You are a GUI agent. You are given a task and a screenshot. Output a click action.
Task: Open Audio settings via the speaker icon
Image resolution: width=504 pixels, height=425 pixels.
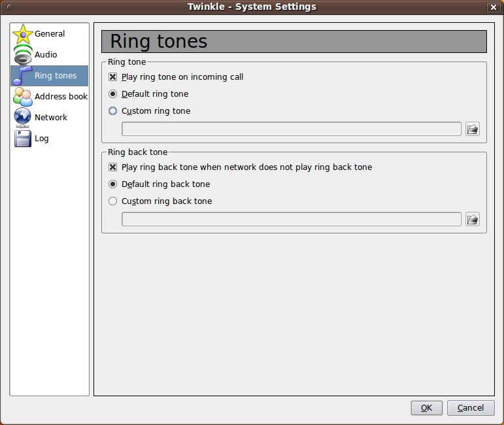point(22,55)
